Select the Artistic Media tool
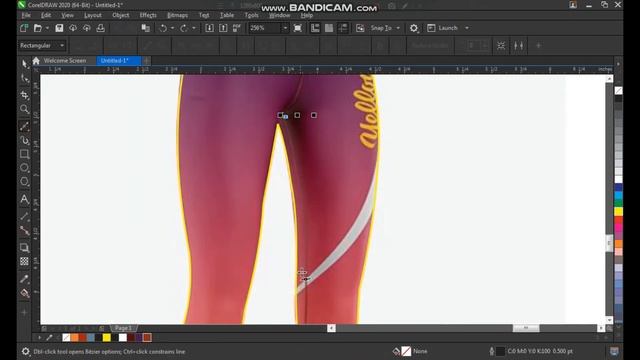Image resolution: width=640 pixels, height=360 pixels. pyautogui.click(x=24, y=140)
